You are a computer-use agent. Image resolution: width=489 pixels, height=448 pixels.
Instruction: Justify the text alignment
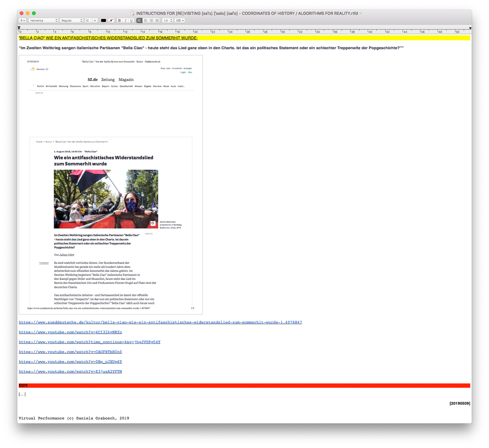[x=157, y=21]
